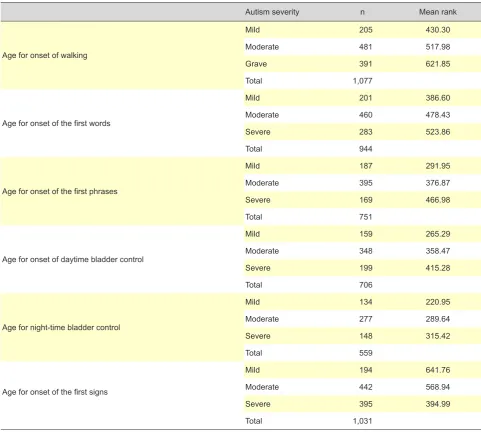
Task: Click the mean rank 220.95
Action: click(x=438, y=302)
